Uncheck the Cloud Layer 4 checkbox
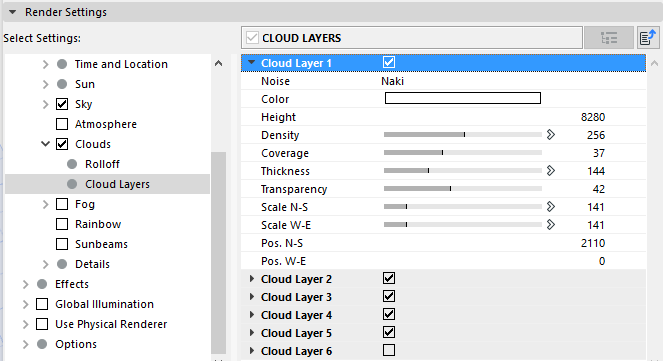This screenshot has width=663, height=361. [389, 314]
